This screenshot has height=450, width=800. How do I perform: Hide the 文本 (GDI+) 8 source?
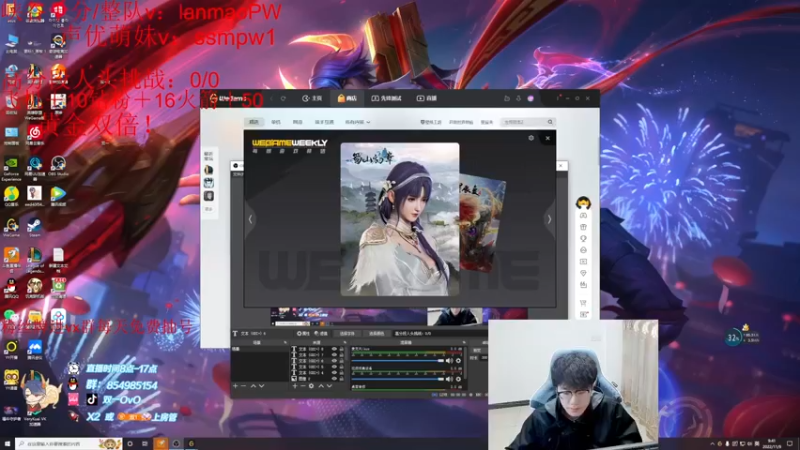(334, 349)
